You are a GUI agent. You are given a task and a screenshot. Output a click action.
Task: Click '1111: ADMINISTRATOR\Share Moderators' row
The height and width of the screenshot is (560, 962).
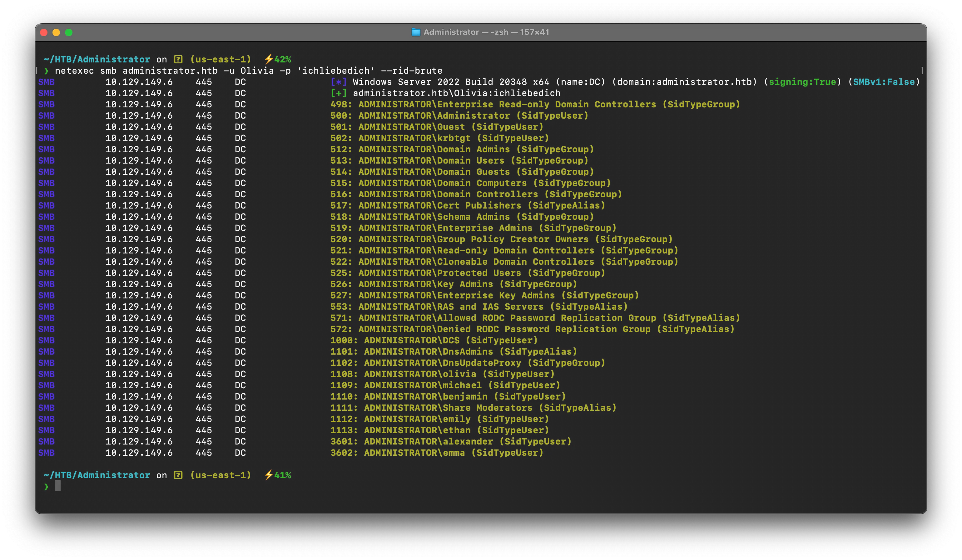(x=474, y=408)
